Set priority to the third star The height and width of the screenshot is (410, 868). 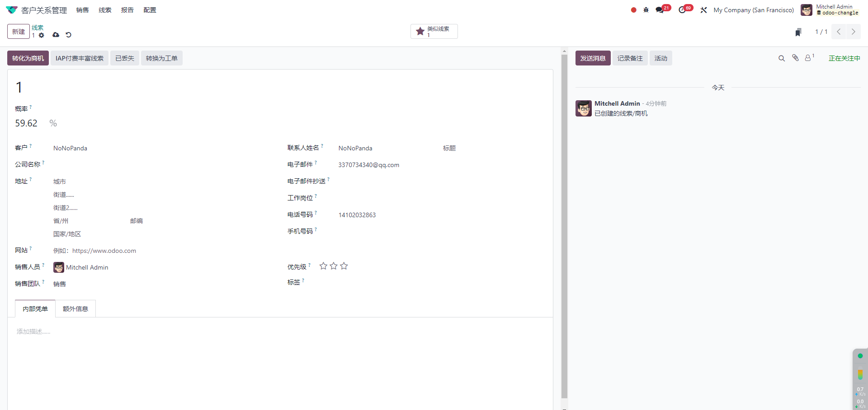pos(344,266)
